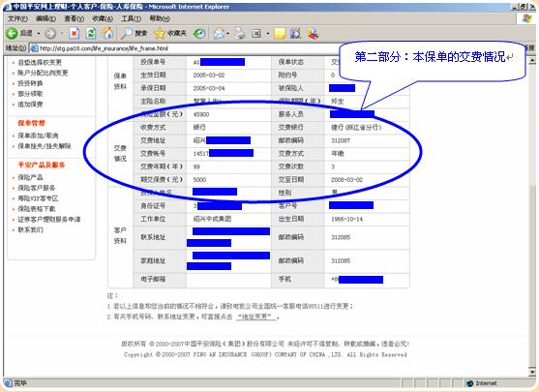The height and width of the screenshot is (392, 539).
Task: Click the vertical scrollbar up arrow
Action: [532, 61]
